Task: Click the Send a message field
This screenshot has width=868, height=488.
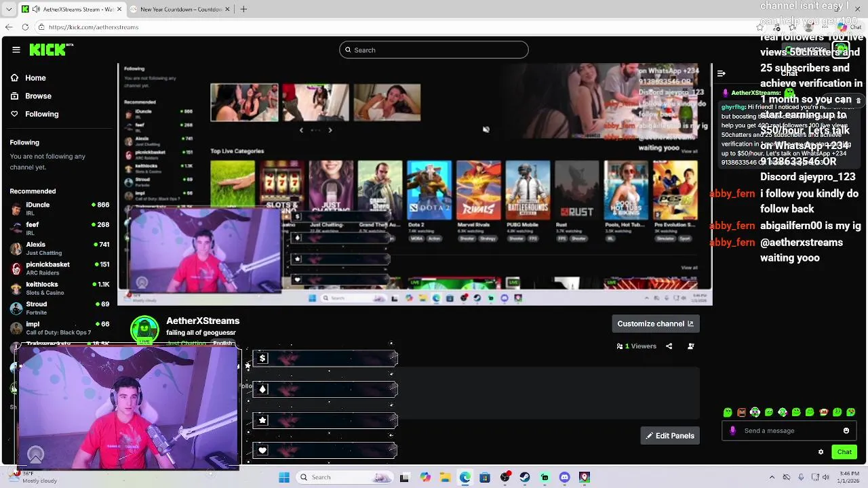Action: (x=790, y=431)
